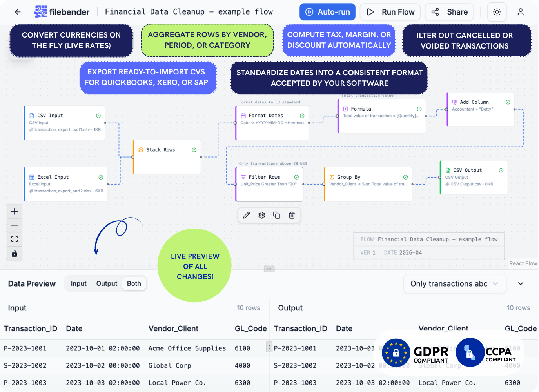Fit the flow to view
This screenshot has width=539, height=392.
pos(15,239)
